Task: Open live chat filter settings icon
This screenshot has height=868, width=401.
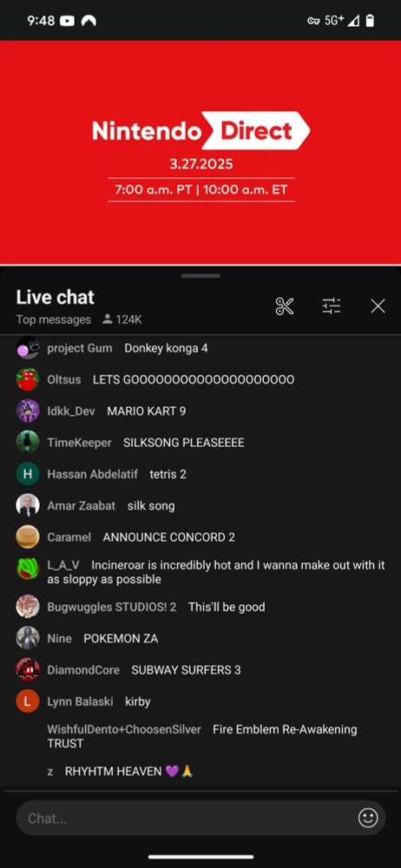Action: click(332, 306)
